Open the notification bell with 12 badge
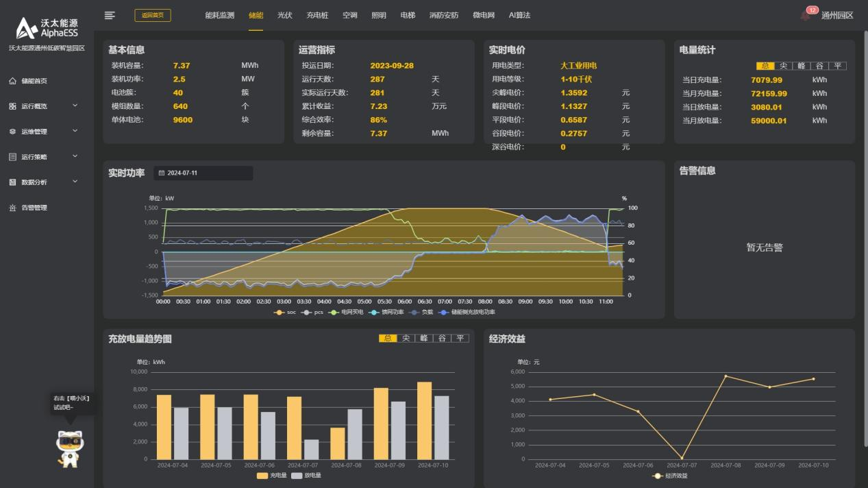 tap(806, 16)
